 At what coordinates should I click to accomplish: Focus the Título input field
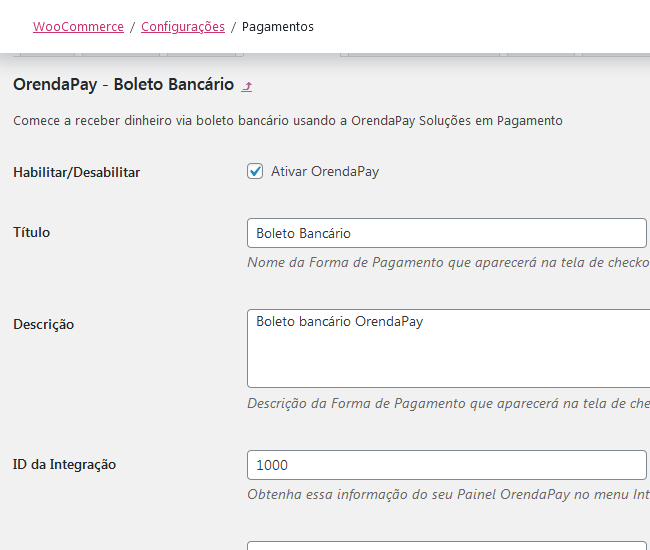point(447,233)
